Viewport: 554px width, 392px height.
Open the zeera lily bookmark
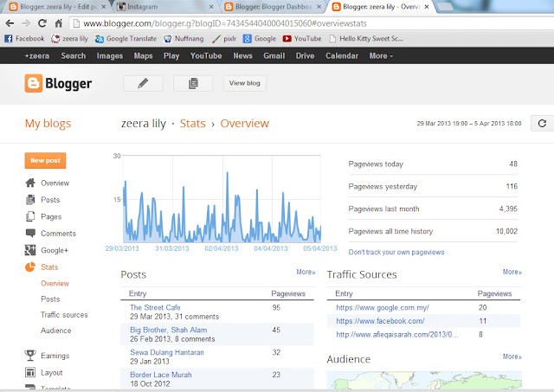pos(69,38)
